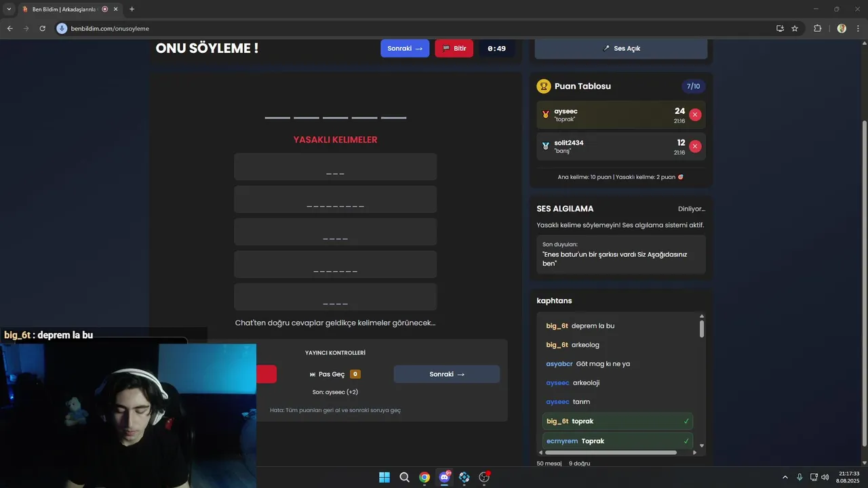Close the Ben Bildim browser tab
Viewport: 868px width, 488px height.
[x=116, y=9]
